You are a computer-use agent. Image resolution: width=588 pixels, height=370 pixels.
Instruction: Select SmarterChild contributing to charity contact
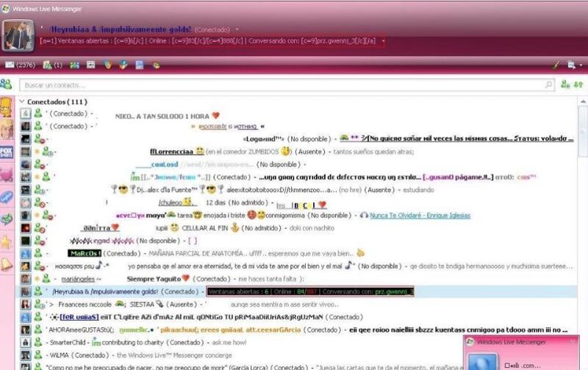click(240, 343)
